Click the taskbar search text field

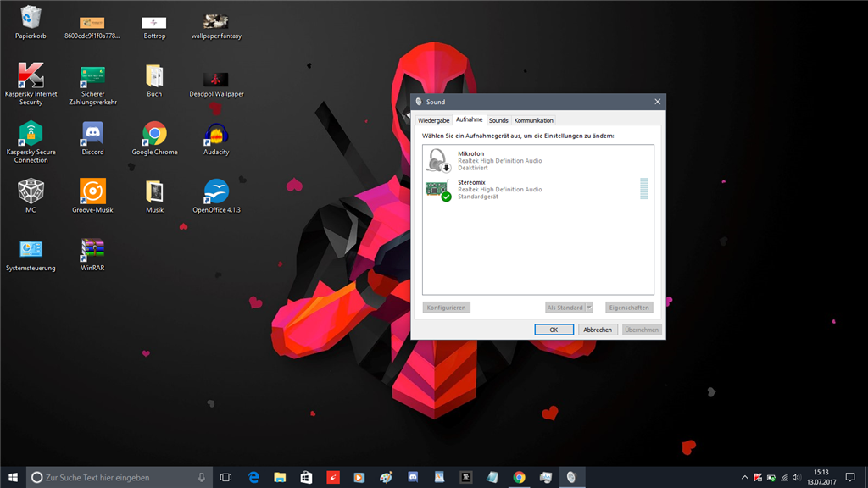click(119, 477)
